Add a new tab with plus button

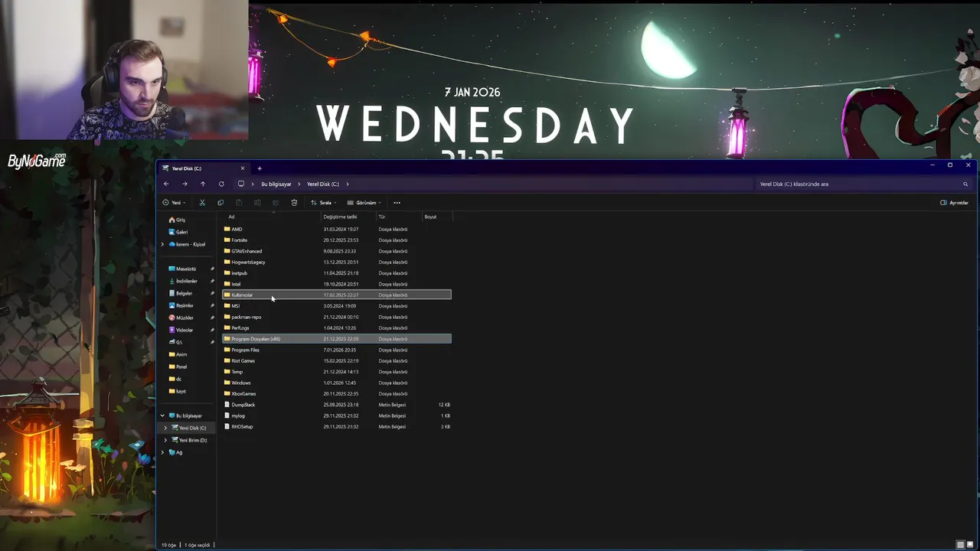coord(260,168)
